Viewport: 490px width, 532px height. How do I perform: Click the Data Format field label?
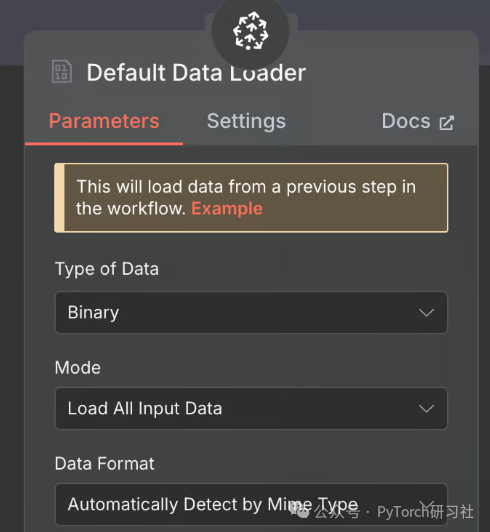click(x=105, y=463)
